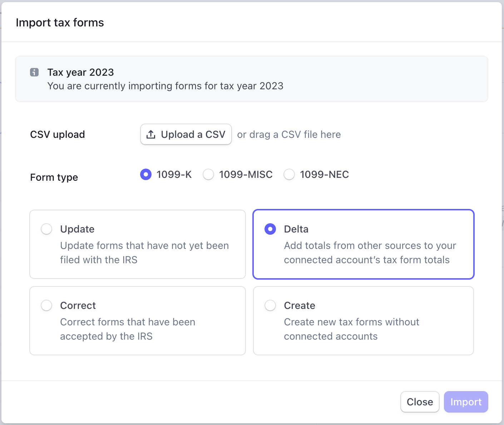Click the 1099-NEC label text

(x=324, y=174)
